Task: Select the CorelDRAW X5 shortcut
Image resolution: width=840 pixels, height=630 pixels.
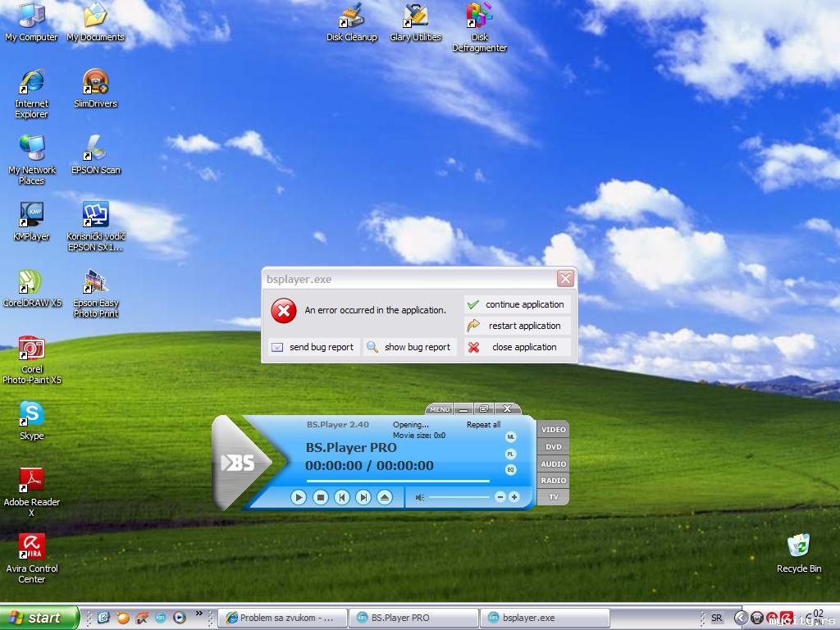Action: 32,288
